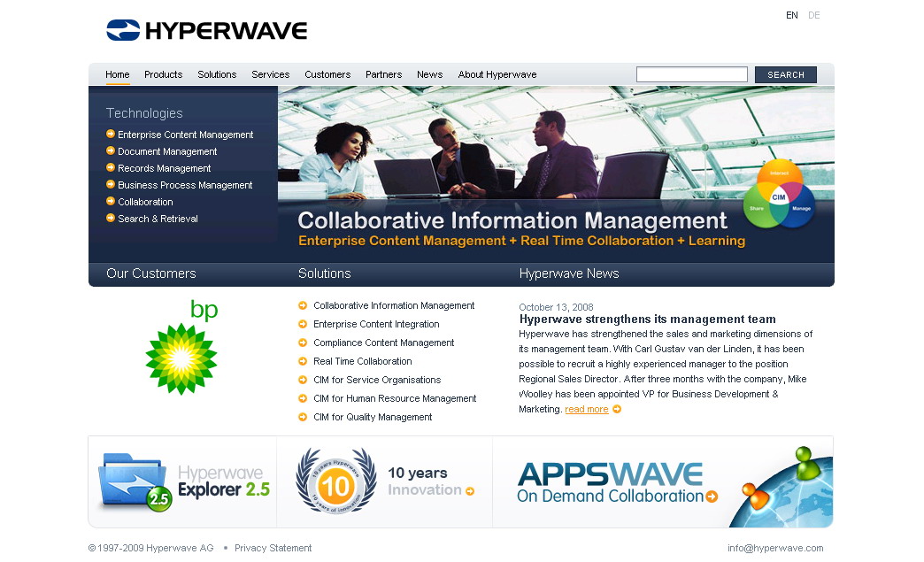Click bullet icon beside Real Time Collaboration
Viewport: 924px width, 562px height.
[x=303, y=361]
